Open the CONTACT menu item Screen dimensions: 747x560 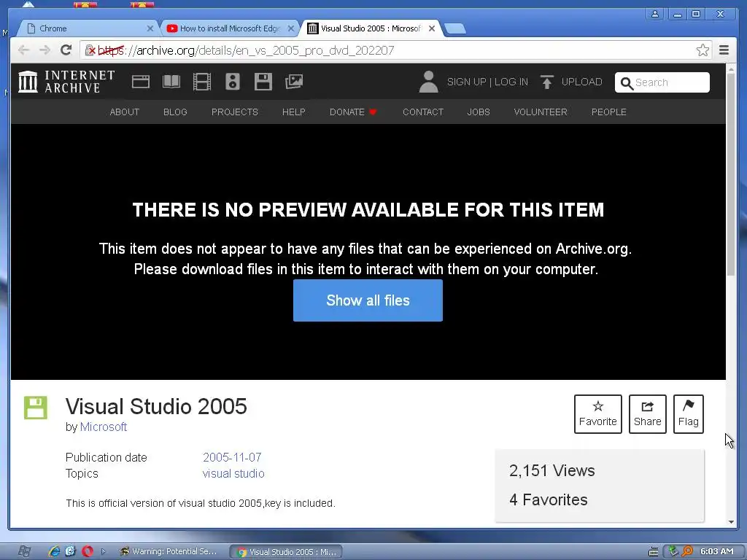pyautogui.click(x=423, y=112)
